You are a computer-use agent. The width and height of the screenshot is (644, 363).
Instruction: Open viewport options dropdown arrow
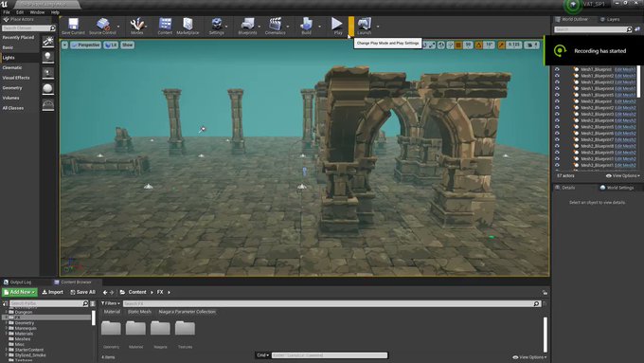click(65, 45)
